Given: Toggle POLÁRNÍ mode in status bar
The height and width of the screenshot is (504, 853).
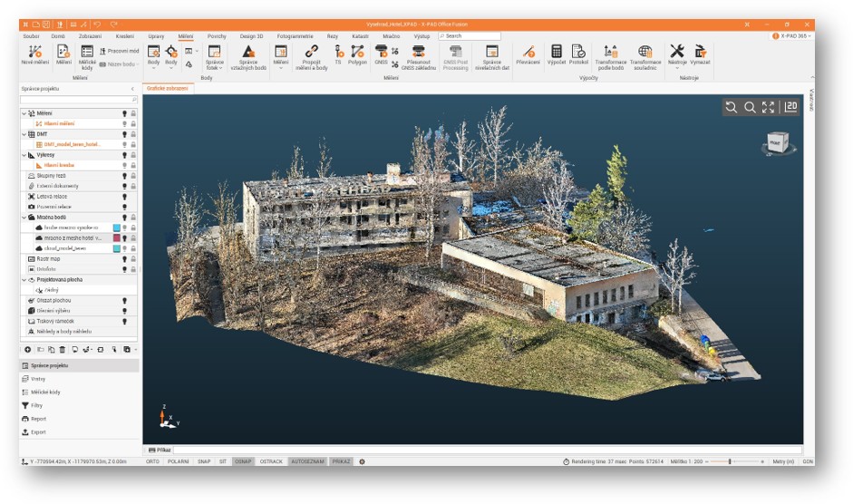Looking at the screenshot, I should point(178,461).
